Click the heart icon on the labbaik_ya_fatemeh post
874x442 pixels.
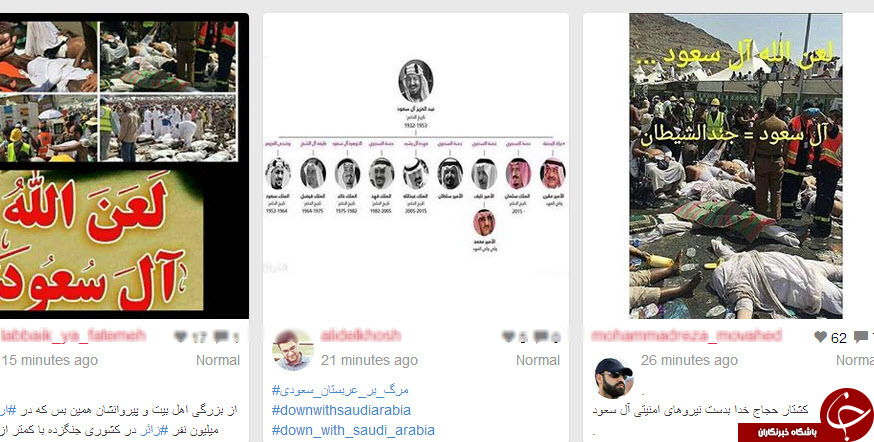click(x=181, y=337)
